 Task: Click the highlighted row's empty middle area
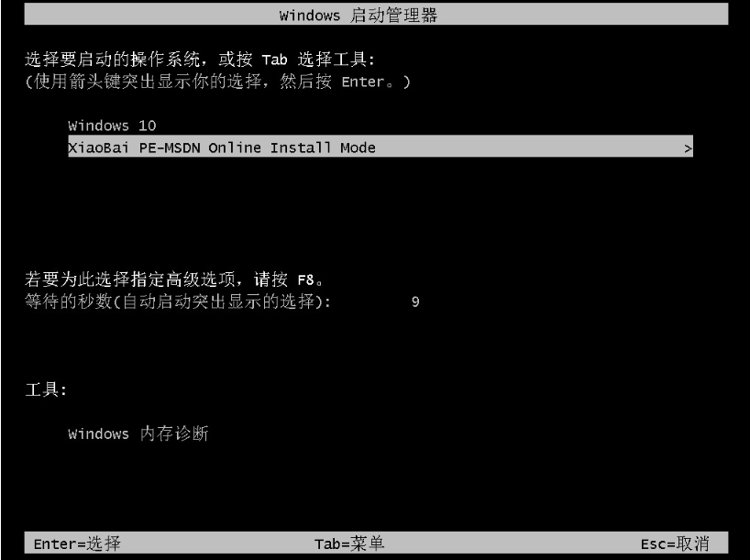pyautogui.click(x=526, y=147)
